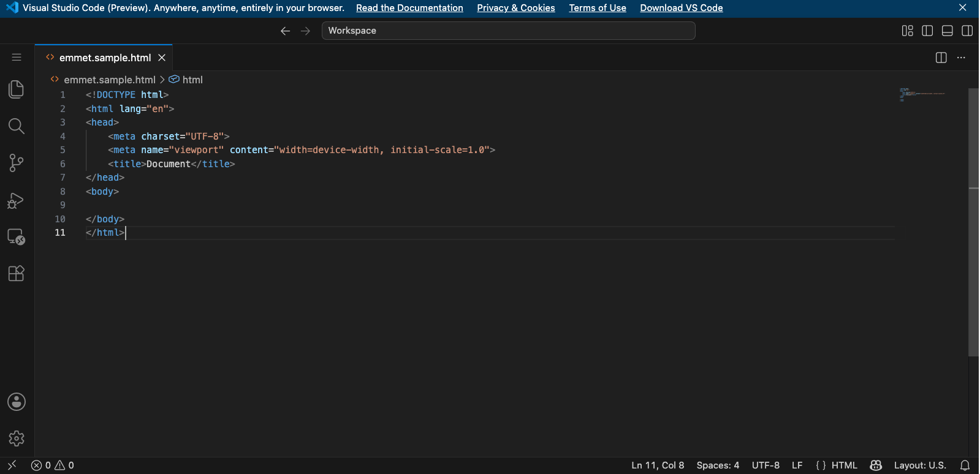
Task: Open Copilot status icon
Action: point(876,465)
